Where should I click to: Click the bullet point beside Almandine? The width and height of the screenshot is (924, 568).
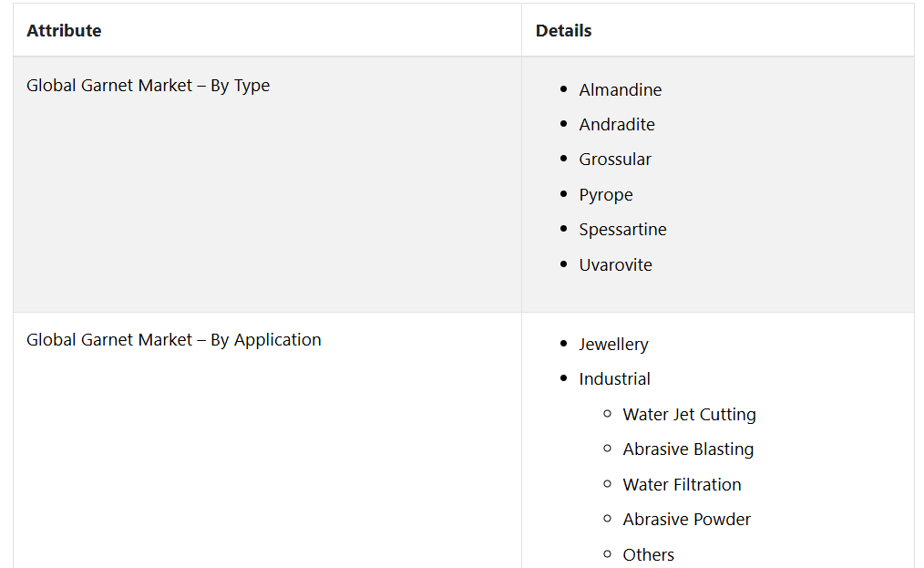tap(564, 89)
